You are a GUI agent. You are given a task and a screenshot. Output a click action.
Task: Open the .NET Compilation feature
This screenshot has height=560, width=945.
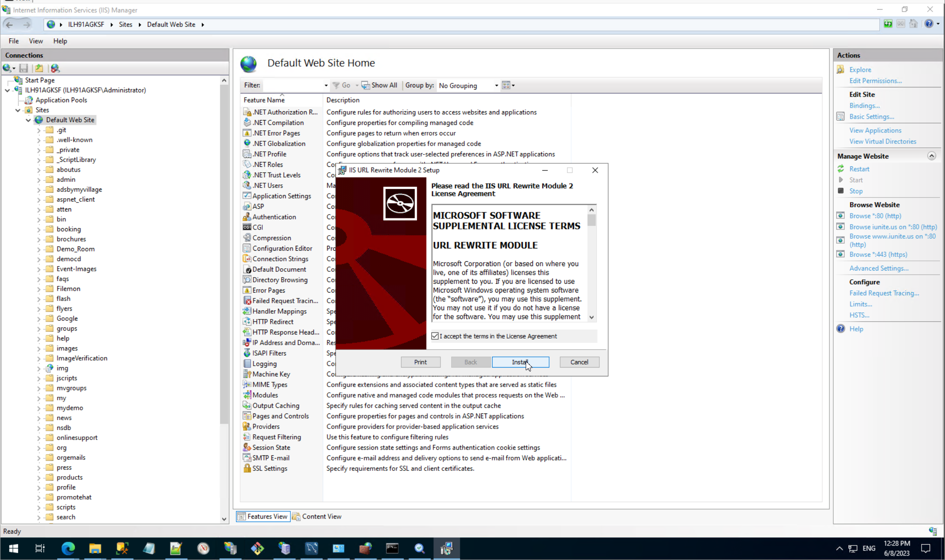278,123
